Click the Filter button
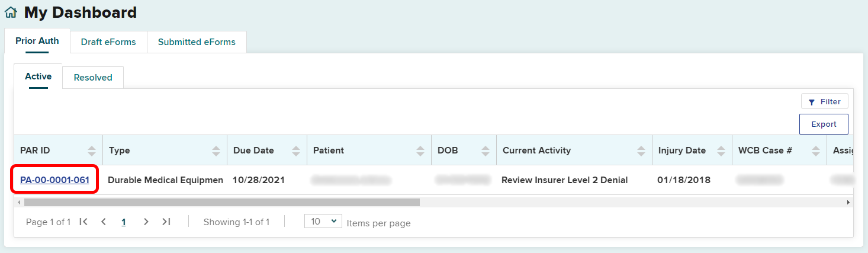The height and width of the screenshot is (253, 868). (824, 102)
